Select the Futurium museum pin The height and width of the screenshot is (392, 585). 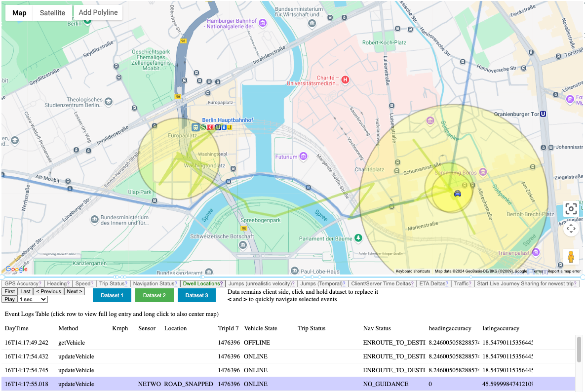pos(304,157)
